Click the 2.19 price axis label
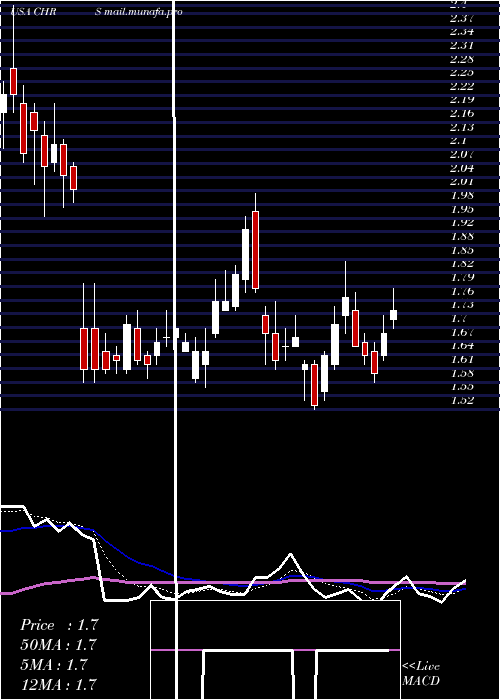This screenshot has height=700, width=500. tap(462, 100)
